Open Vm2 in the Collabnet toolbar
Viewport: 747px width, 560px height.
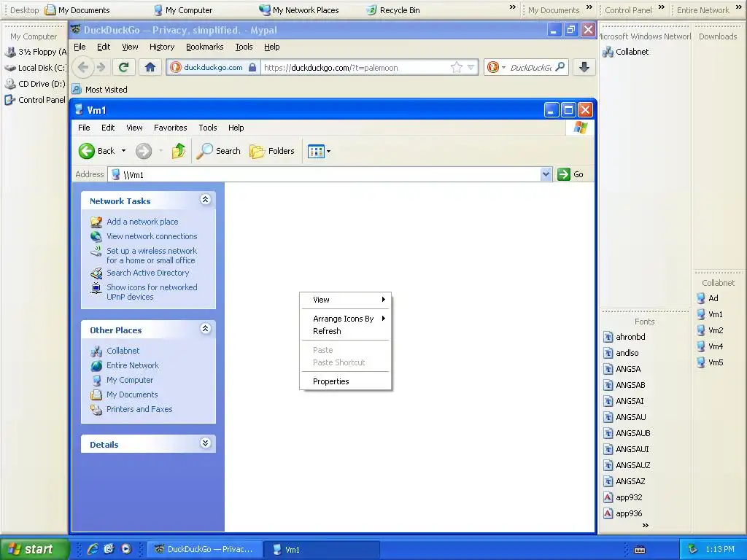(710, 330)
